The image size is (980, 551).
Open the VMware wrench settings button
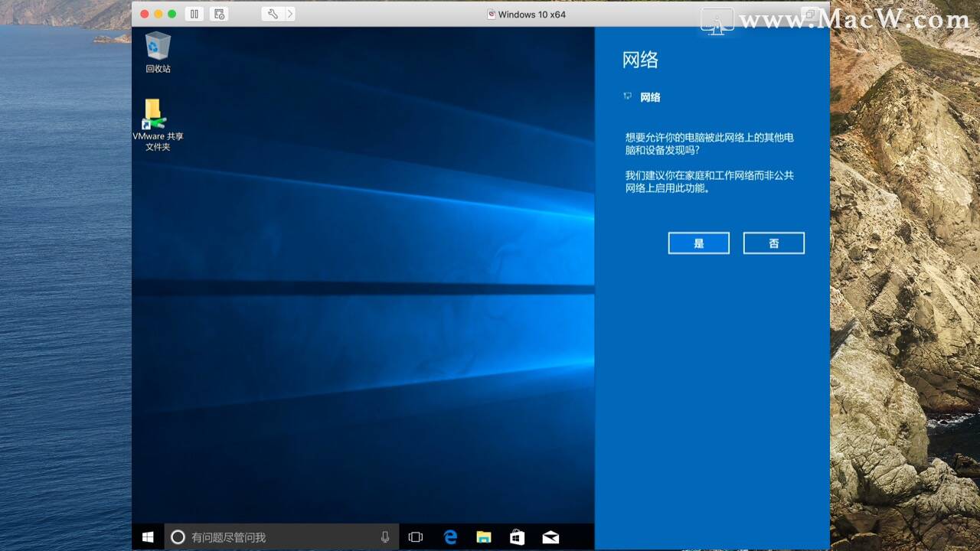(x=272, y=14)
